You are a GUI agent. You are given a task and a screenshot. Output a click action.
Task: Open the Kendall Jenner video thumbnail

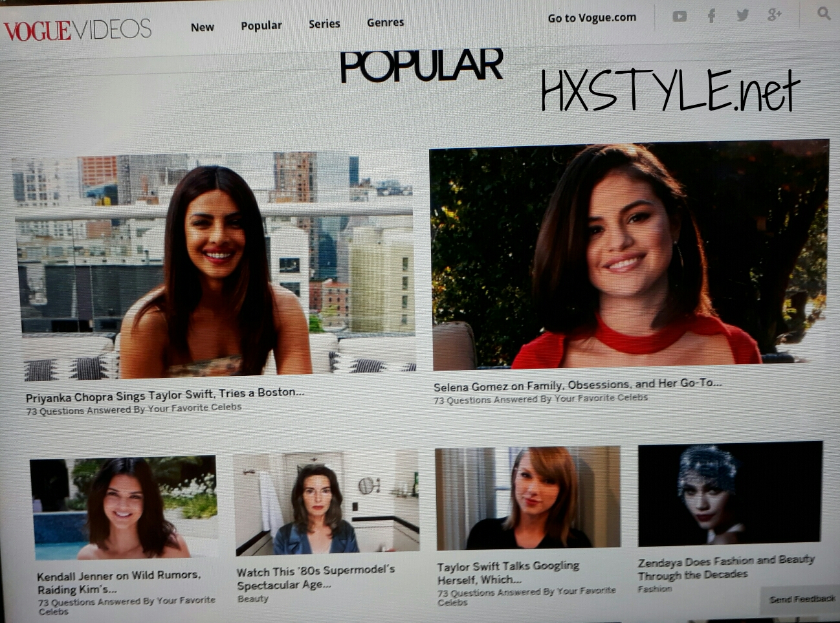click(x=124, y=508)
